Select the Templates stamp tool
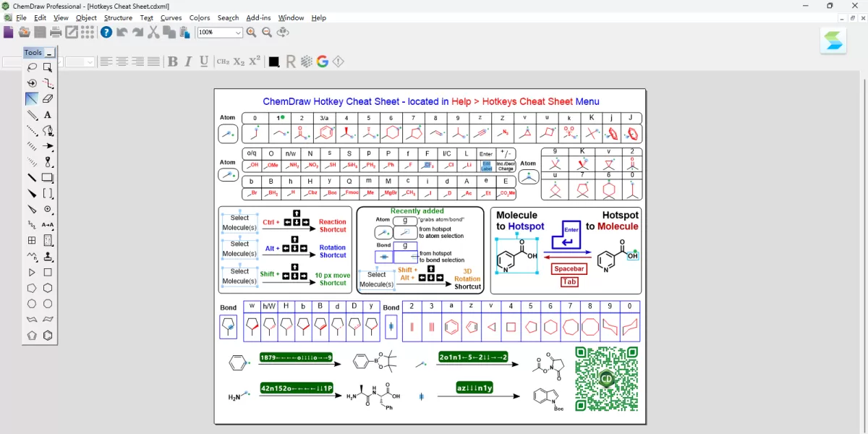This screenshot has width=868, height=434. click(x=48, y=257)
